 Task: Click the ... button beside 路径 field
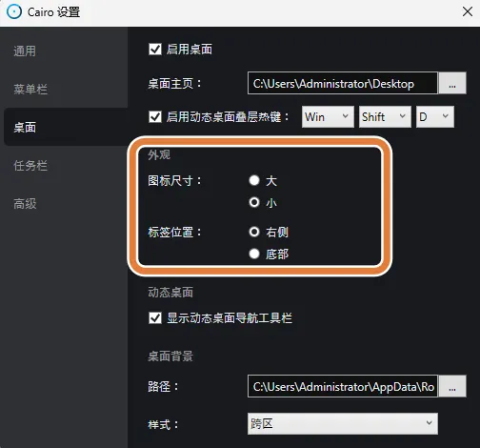[452, 386]
